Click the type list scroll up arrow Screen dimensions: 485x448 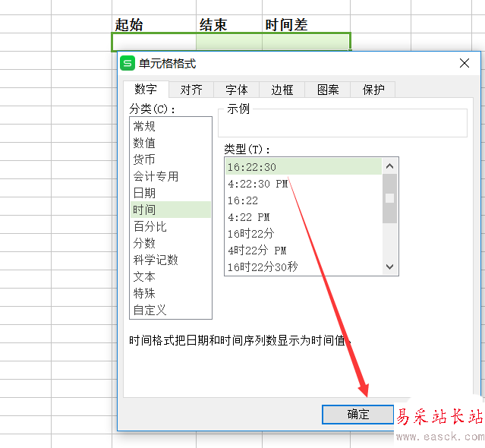coord(389,166)
